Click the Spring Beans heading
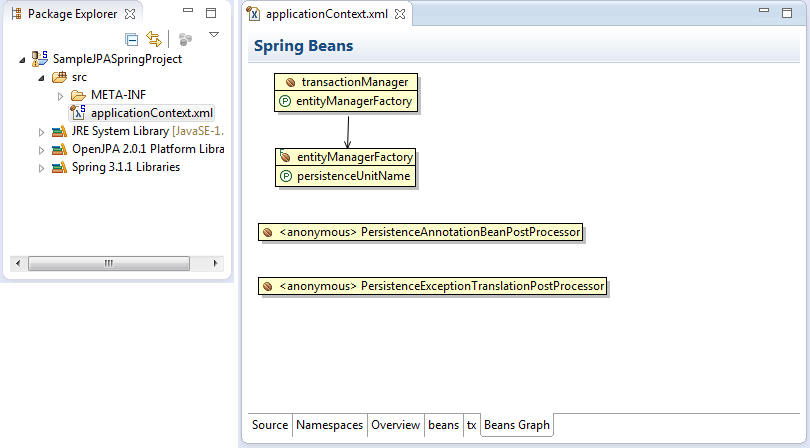810x448 pixels. tap(304, 46)
